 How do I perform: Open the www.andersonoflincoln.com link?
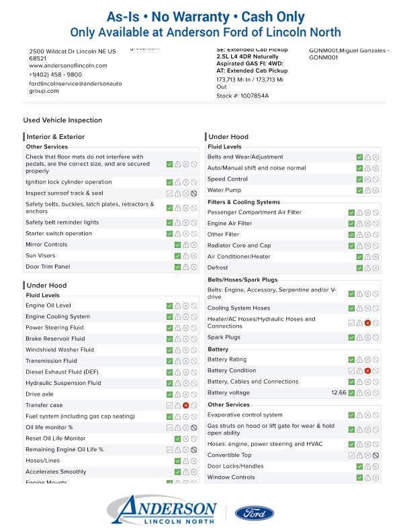coord(68,66)
